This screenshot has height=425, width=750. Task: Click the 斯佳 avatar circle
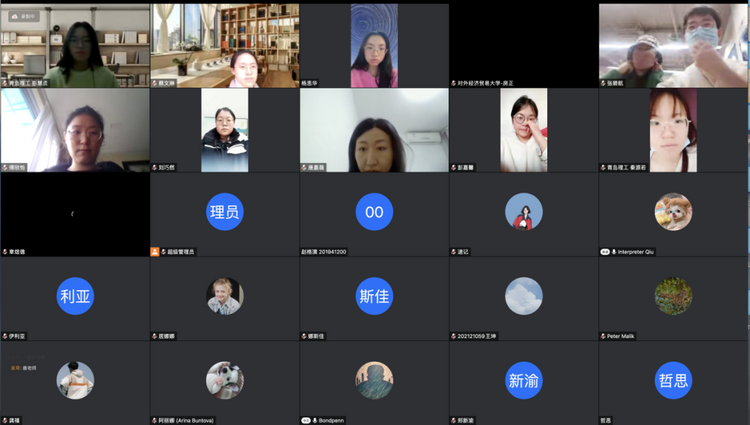click(374, 296)
